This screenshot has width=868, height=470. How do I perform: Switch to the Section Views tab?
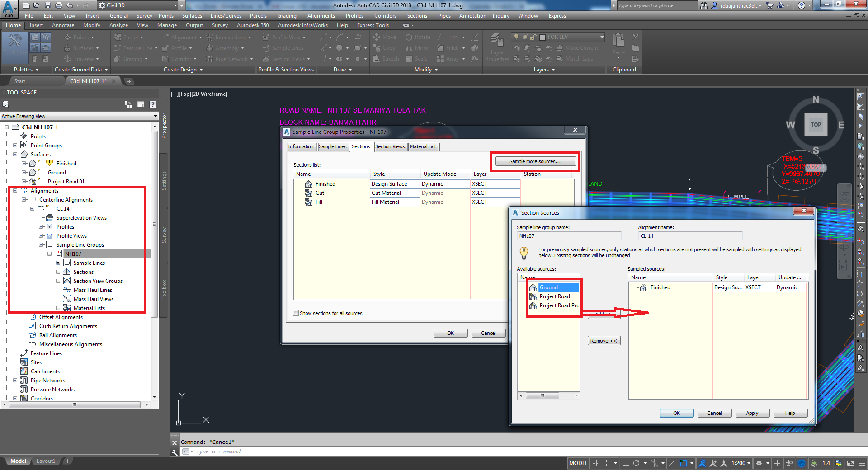click(390, 146)
